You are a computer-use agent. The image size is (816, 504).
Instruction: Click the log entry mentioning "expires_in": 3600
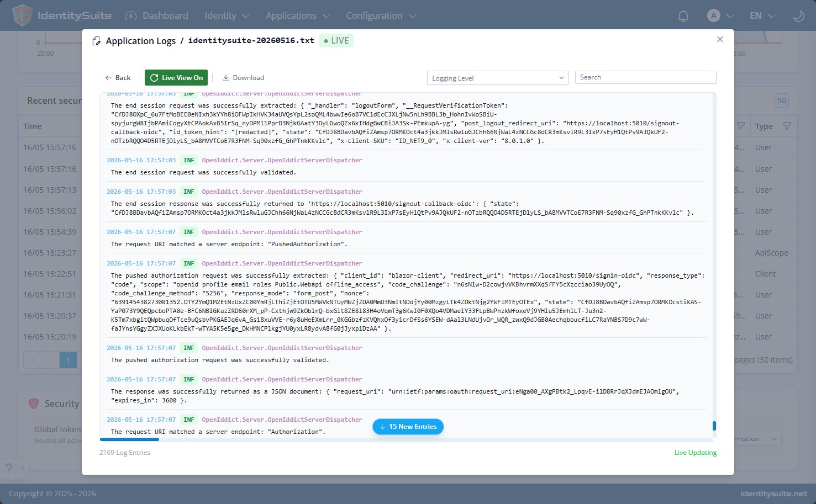pyautogui.click(x=395, y=396)
